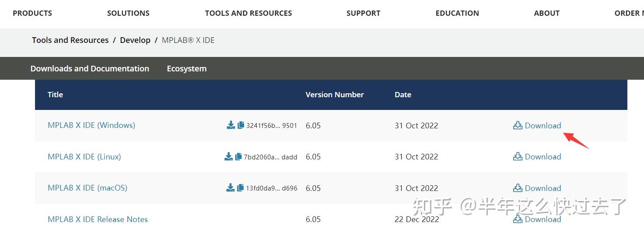Click checksum download icon in Linux row
The image size is (644, 233).
228,157
